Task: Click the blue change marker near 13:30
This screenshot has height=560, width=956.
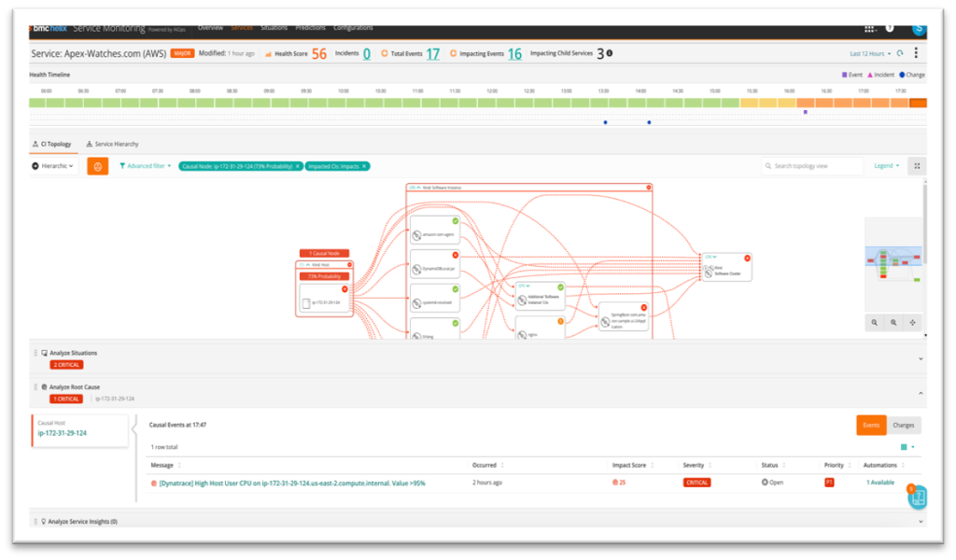Action: coord(605,122)
